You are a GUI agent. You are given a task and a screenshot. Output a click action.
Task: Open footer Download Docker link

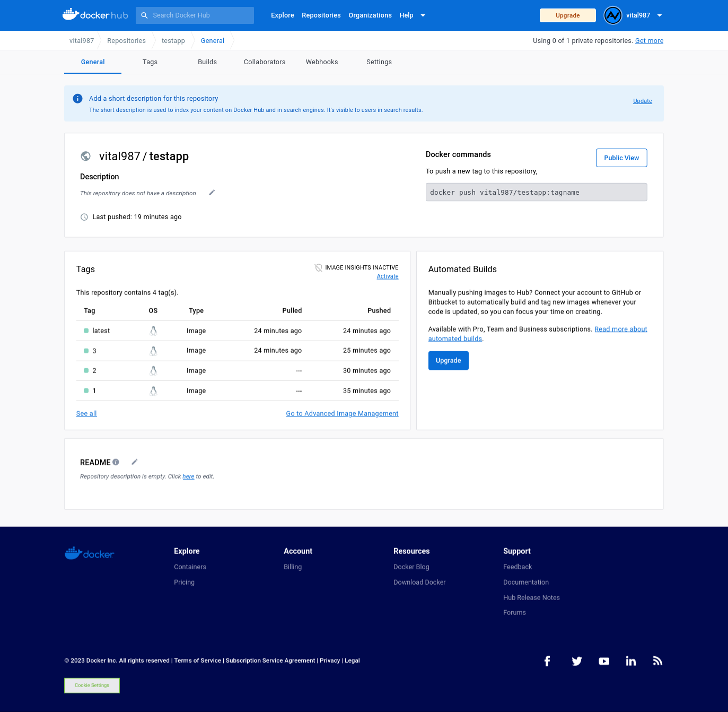(x=419, y=583)
